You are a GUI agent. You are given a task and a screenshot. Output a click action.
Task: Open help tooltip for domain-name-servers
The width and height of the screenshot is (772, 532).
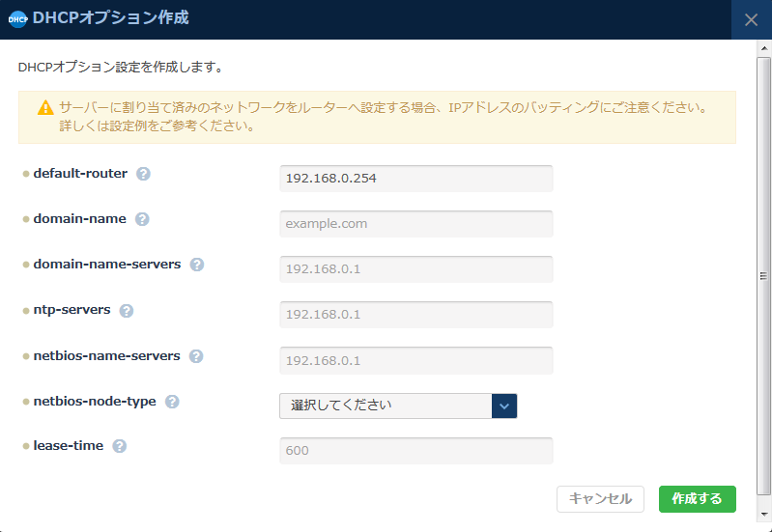click(x=197, y=265)
